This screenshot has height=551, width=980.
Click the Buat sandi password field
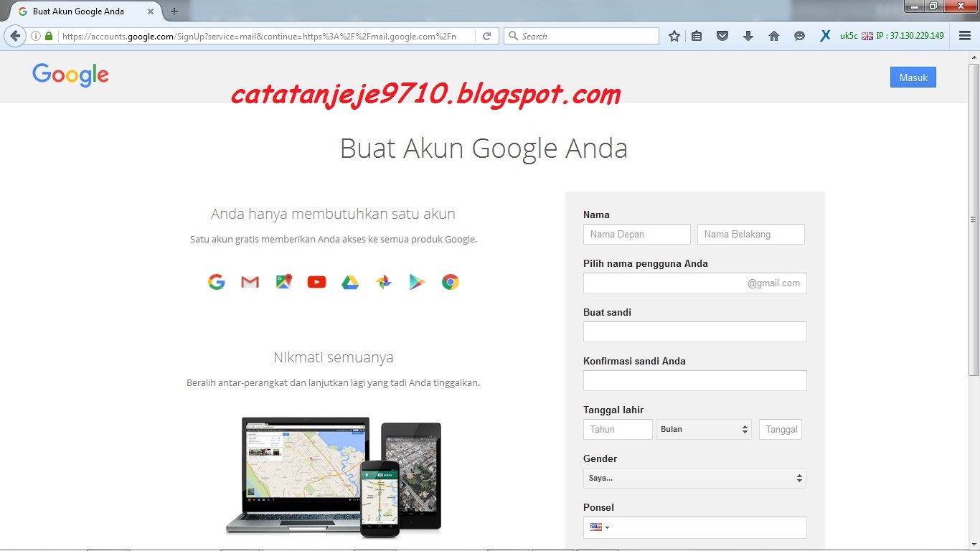(x=694, y=331)
